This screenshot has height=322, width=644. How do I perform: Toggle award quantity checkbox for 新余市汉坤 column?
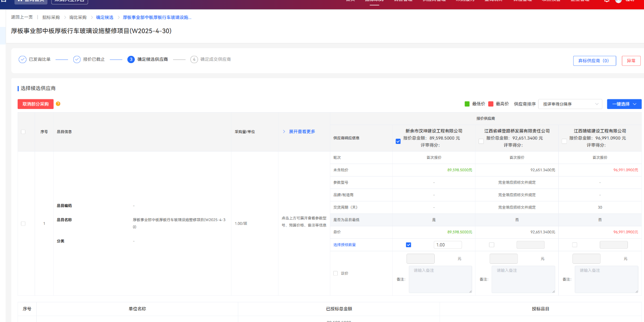pyautogui.click(x=409, y=245)
